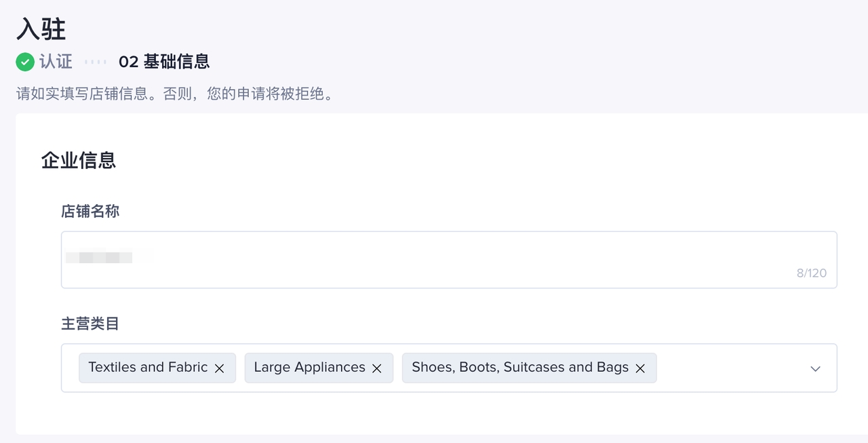Click the green checkmark beside 认证
This screenshot has height=443, width=868.
(25, 62)
